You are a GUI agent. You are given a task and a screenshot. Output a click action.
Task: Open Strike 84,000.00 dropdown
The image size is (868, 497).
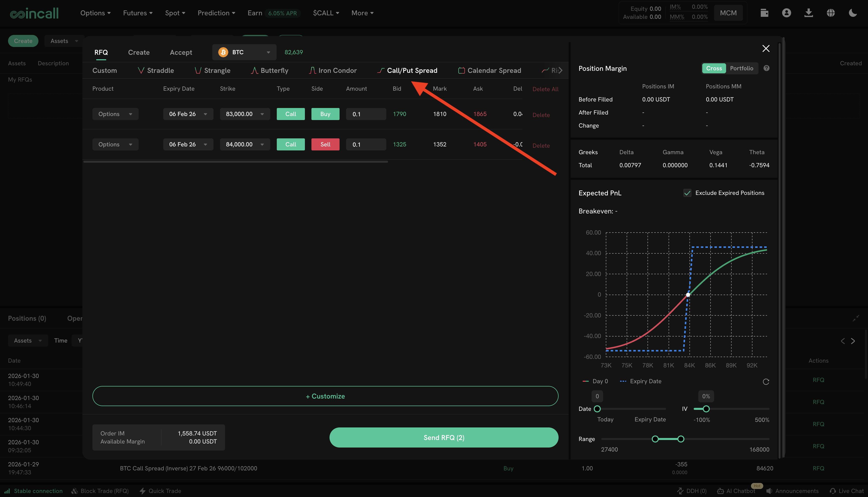(x=245, y=144)
